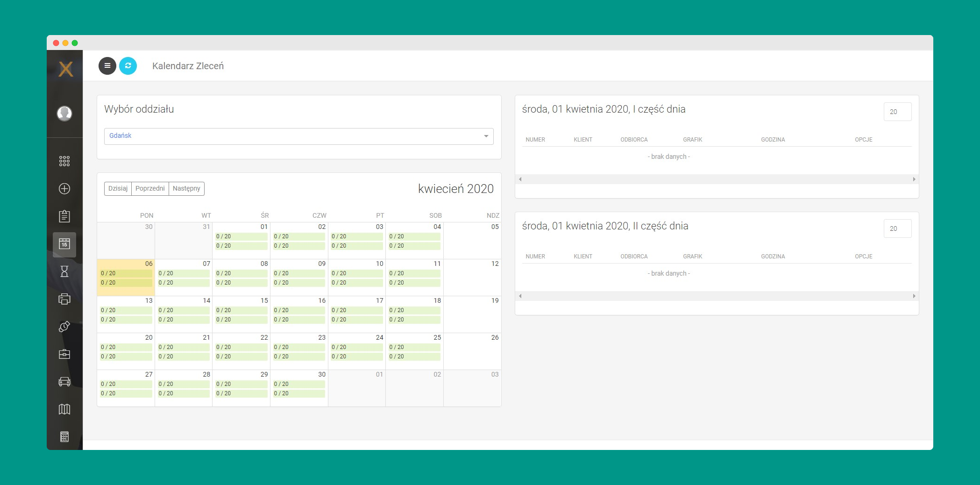Click the limit field of I część dnia
980x485 pixels.
tap(897, 112)
